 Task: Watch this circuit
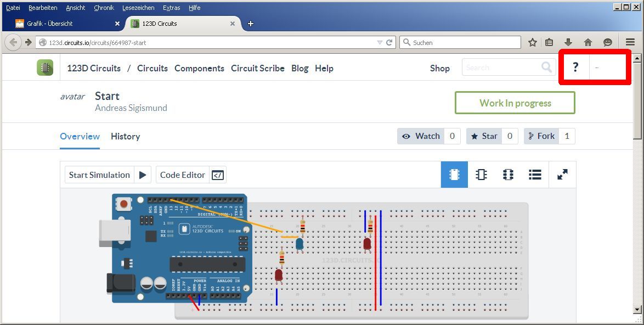pyautogui.click(x=421, y=136)
